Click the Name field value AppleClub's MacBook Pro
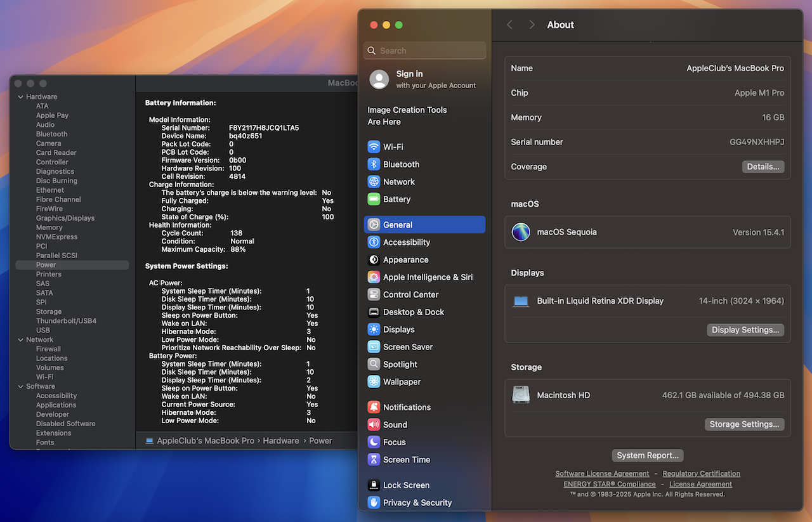Screen dimensions: 812x522 (x=735, y=69)
